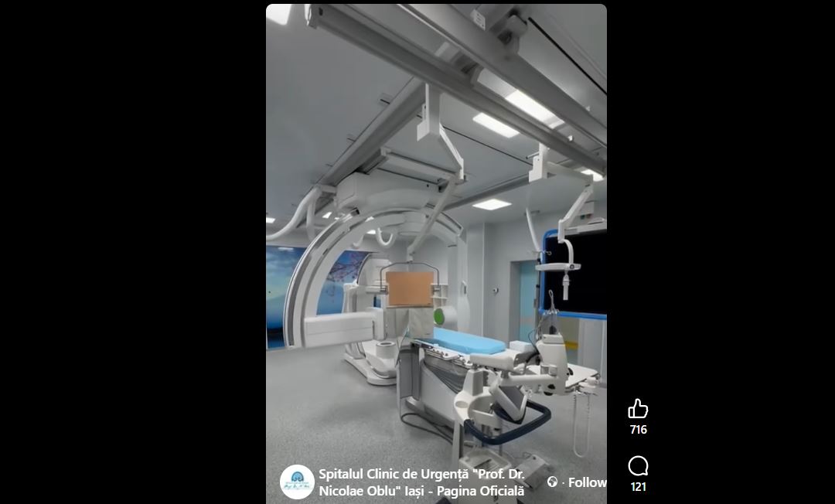Open Spitalul Clinic de Urgență page link

click(419, 473)
